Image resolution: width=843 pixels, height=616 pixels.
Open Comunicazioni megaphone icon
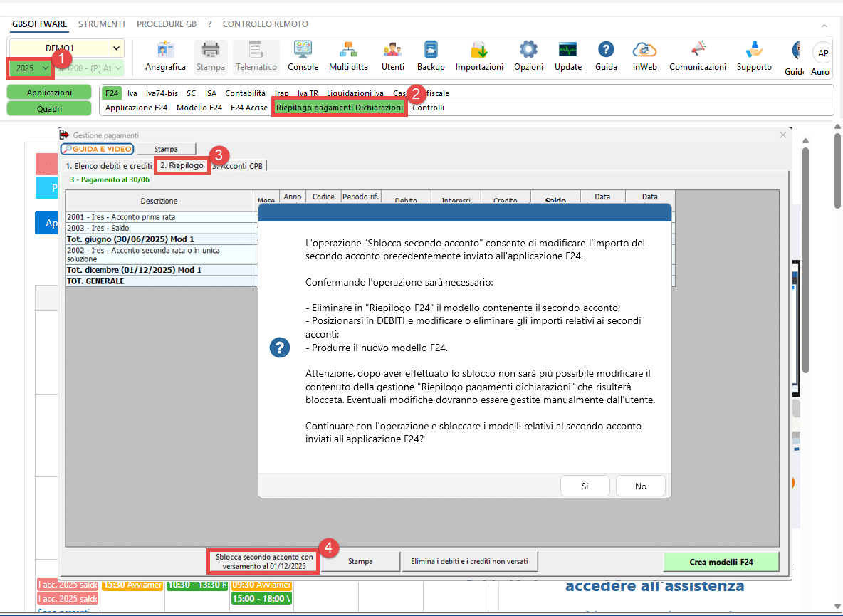click(x=697, y=56)
